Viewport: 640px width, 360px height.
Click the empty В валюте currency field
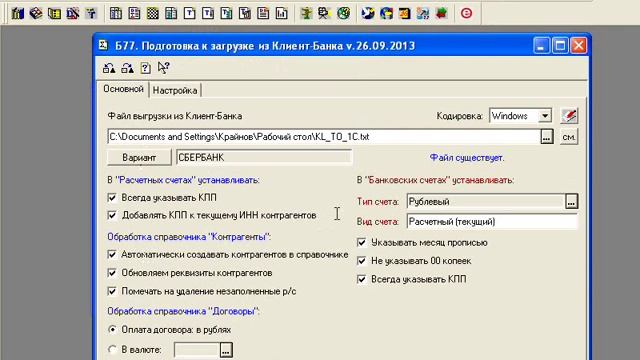(197, 350)
